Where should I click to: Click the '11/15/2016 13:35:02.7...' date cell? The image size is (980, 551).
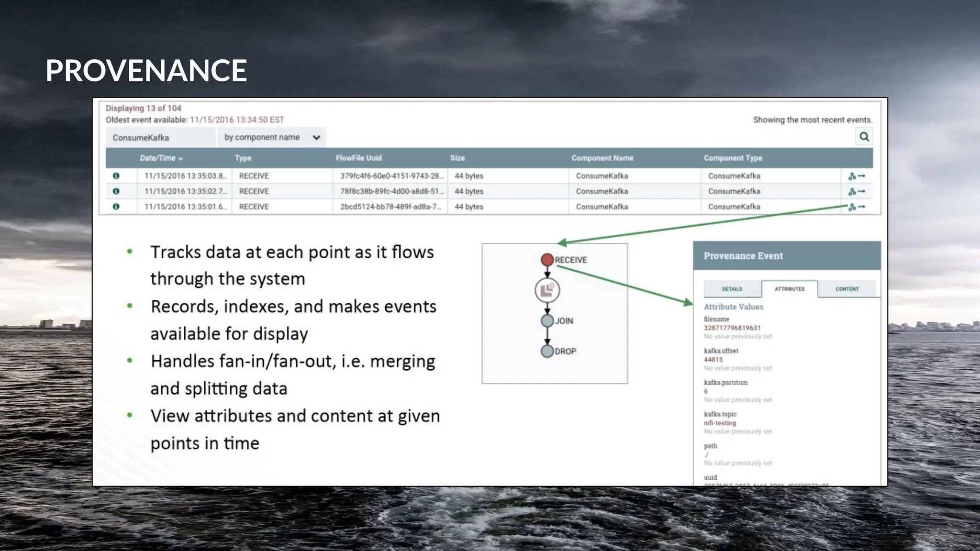click(186, 191)
